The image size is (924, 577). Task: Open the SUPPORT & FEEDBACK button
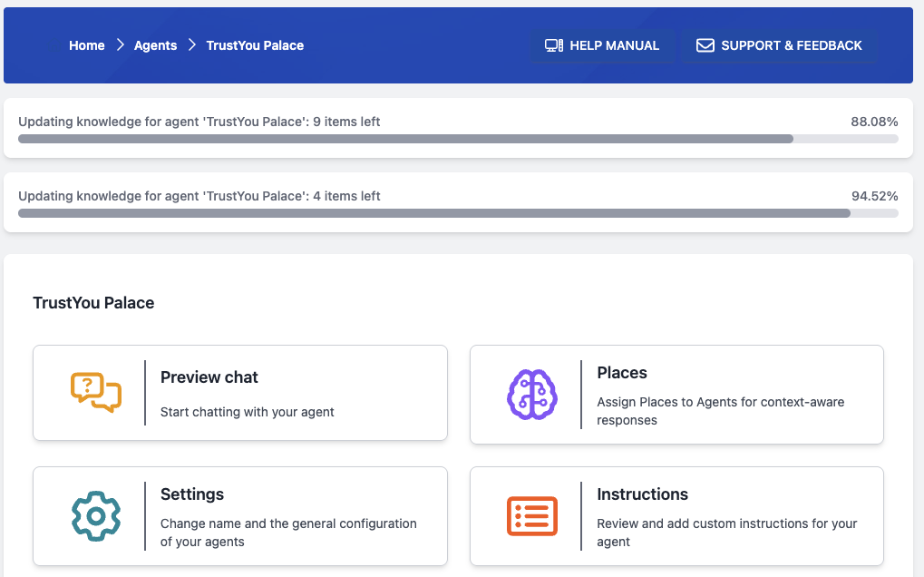tap(779, 45)
